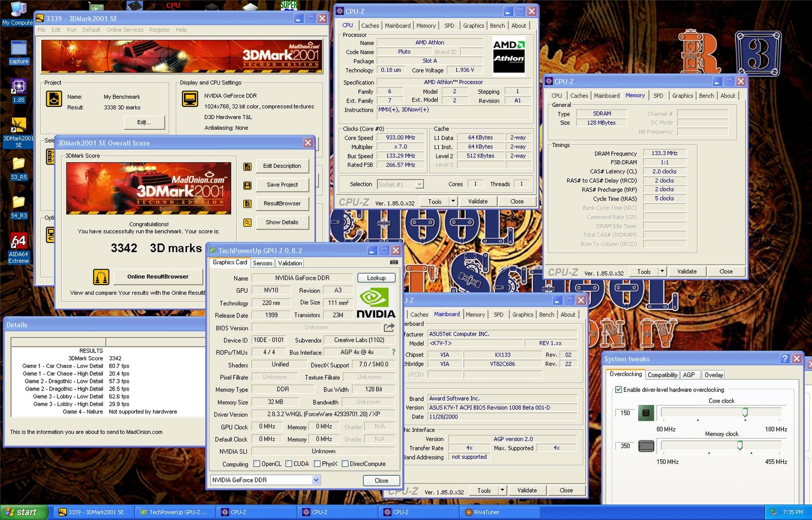Take GPU-Z screenshot via camera icon
The height and width of the screenshot is (520, 812).
tap(394, 262)
